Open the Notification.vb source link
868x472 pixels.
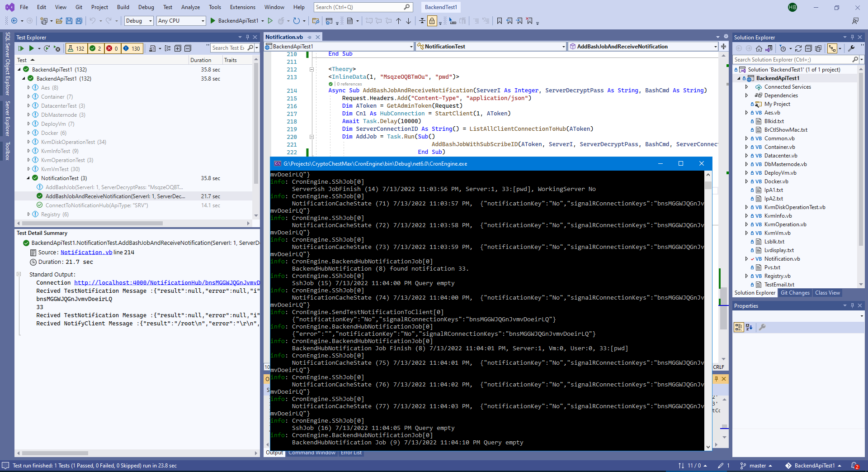[86, 253]
